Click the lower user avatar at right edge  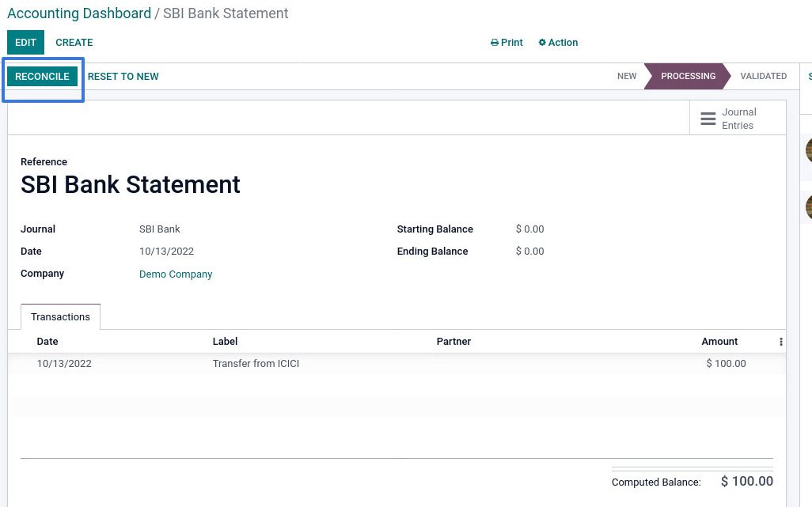[808, 207]
